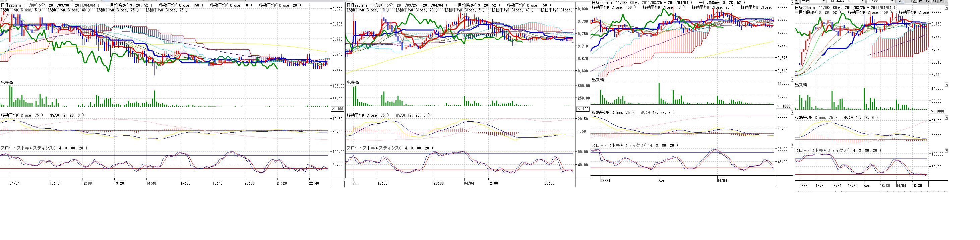980x240 pixels.
Task: Open the 日経225mini symbol dropdown
Action: (x=862, y=1)
